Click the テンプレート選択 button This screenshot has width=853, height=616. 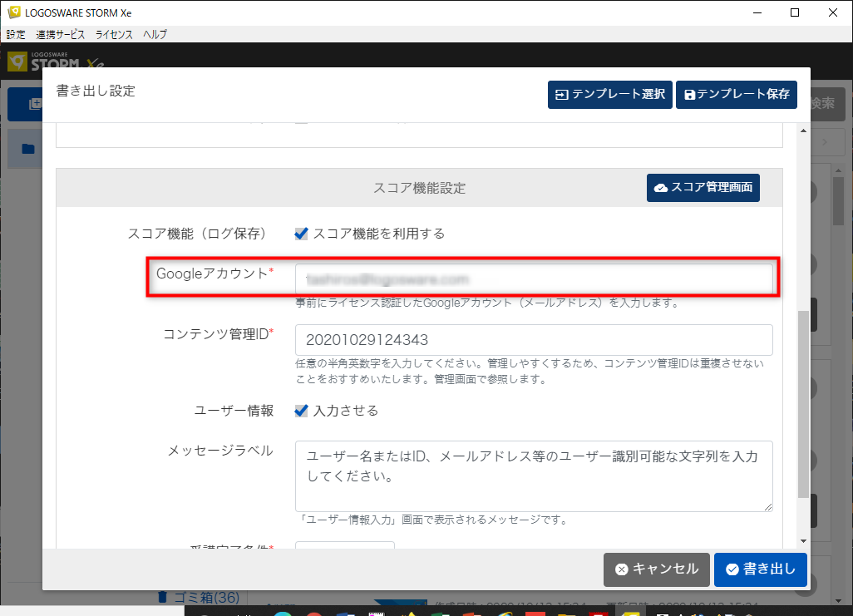point(610,95)
